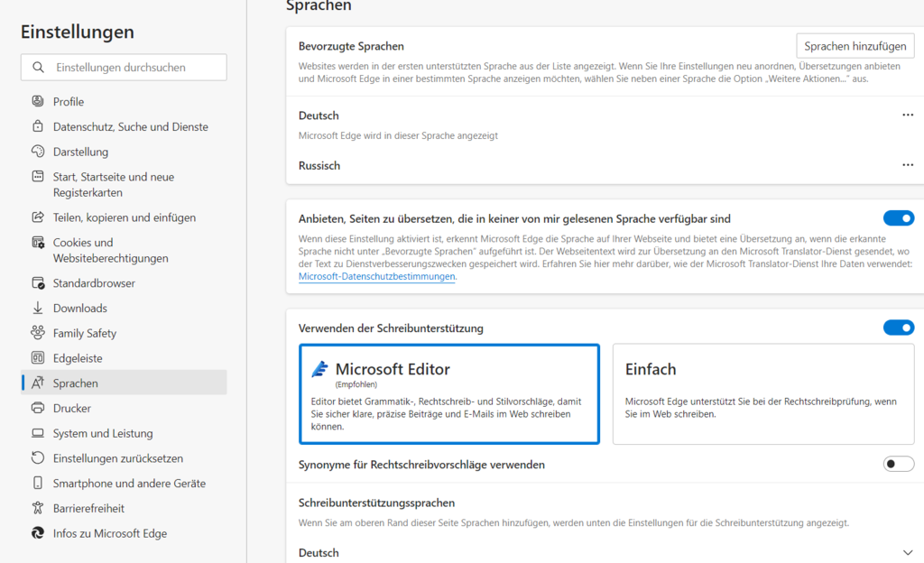Open the Edgeleiste settings
This screenshot has width=924, height=563.
pyautogui.click(x=124, y=358)
